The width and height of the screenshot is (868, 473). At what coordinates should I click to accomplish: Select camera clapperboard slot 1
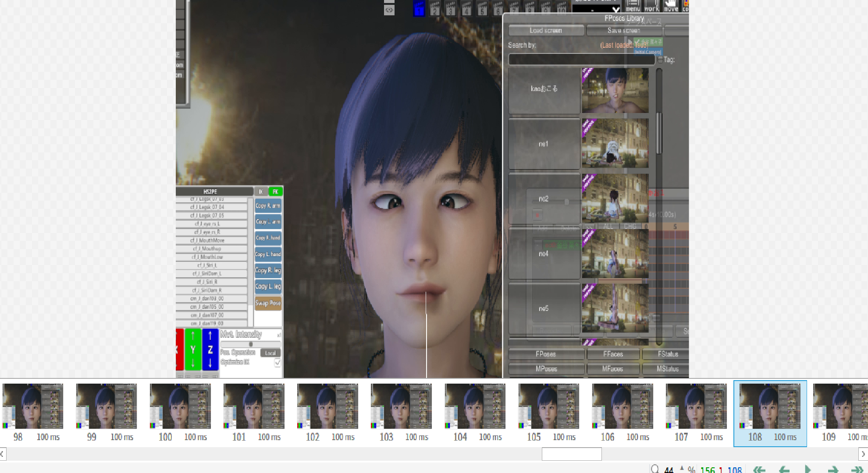pyautogui.click(x=419, y=9)
